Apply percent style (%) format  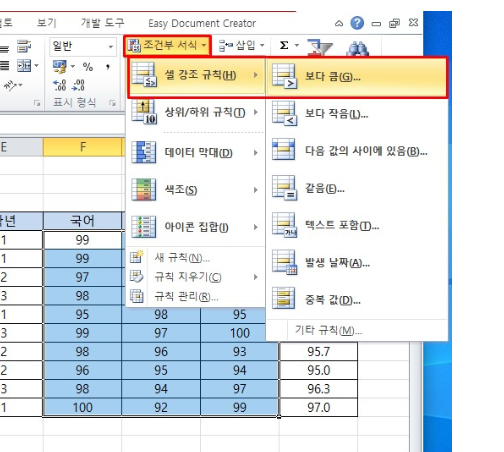coord(88,67)
